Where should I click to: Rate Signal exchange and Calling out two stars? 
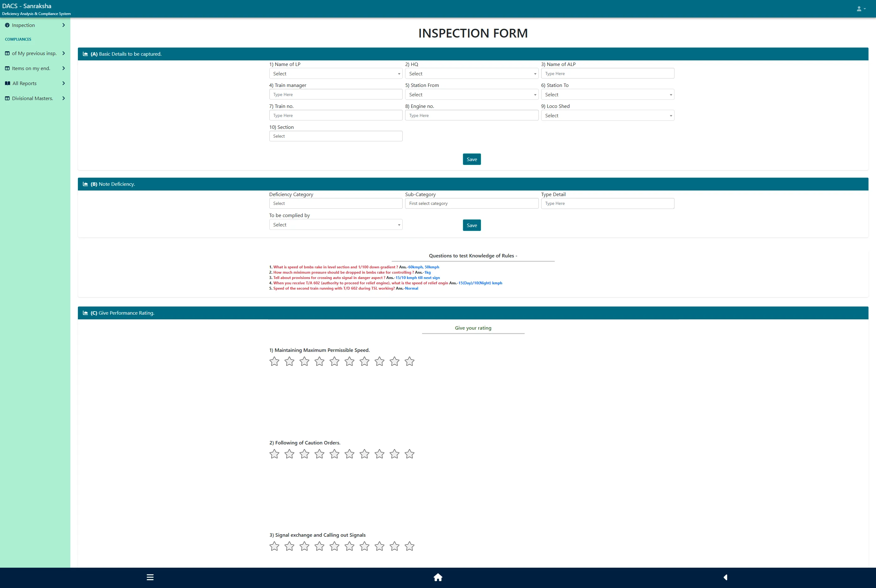click(289, 546)
